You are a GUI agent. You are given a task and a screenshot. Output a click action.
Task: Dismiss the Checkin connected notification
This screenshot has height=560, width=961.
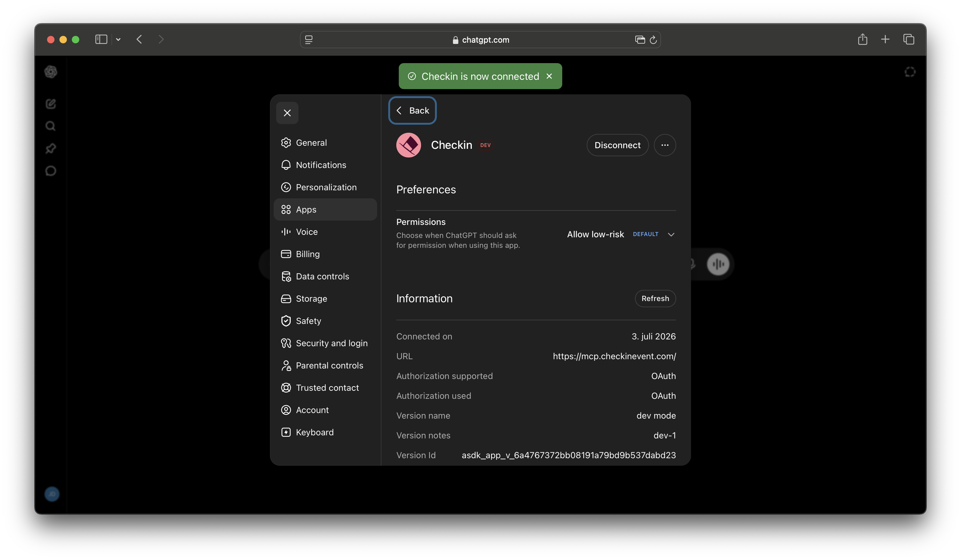(549, 76)
